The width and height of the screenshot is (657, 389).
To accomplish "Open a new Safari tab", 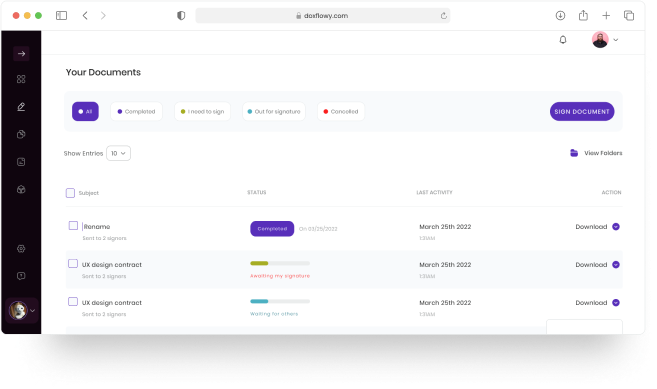I will [606, 16].
